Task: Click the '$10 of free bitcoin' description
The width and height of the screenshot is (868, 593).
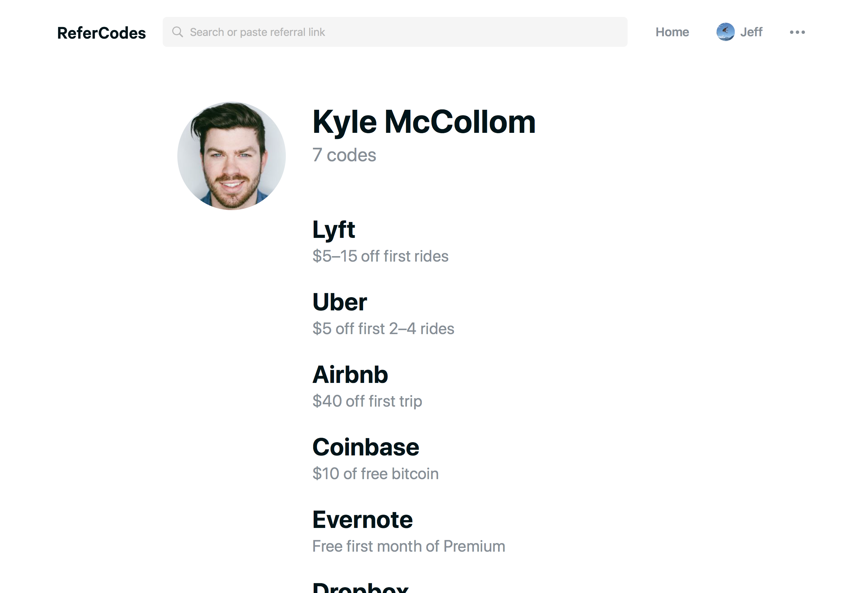Action: (375, 474)
